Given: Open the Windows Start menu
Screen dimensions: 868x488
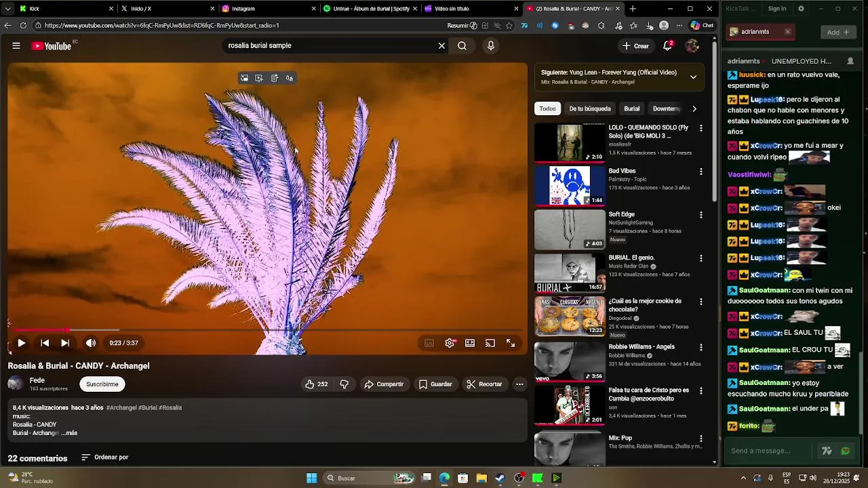Looking at the screenshot, I should pyautogui.click(x=311, y=478).
